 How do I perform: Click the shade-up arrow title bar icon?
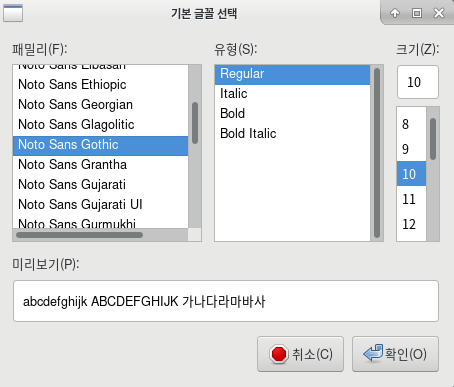[x=395, y=13]
